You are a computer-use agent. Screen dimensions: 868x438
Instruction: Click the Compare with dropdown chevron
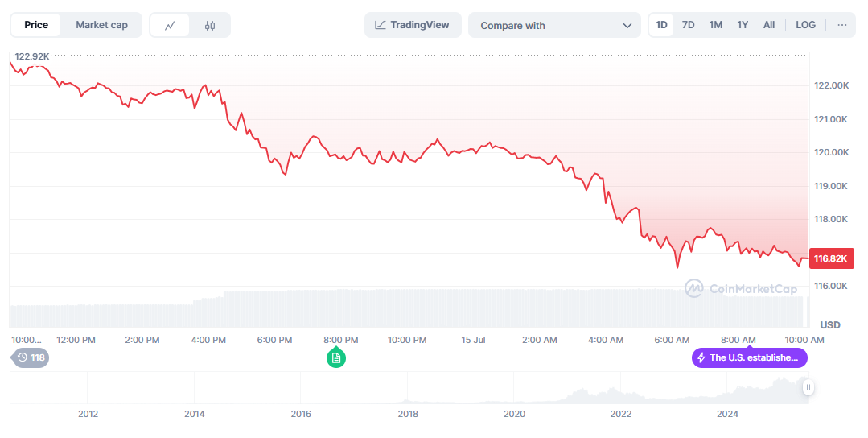click(627, 26)
